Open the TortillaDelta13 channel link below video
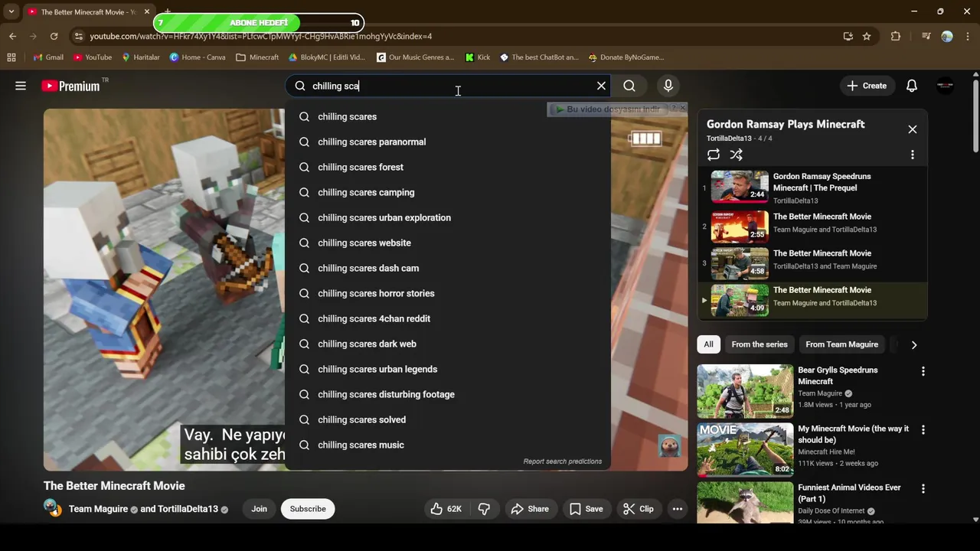The width and height of the screenshot is (980, 551). (x=188, y=509)
